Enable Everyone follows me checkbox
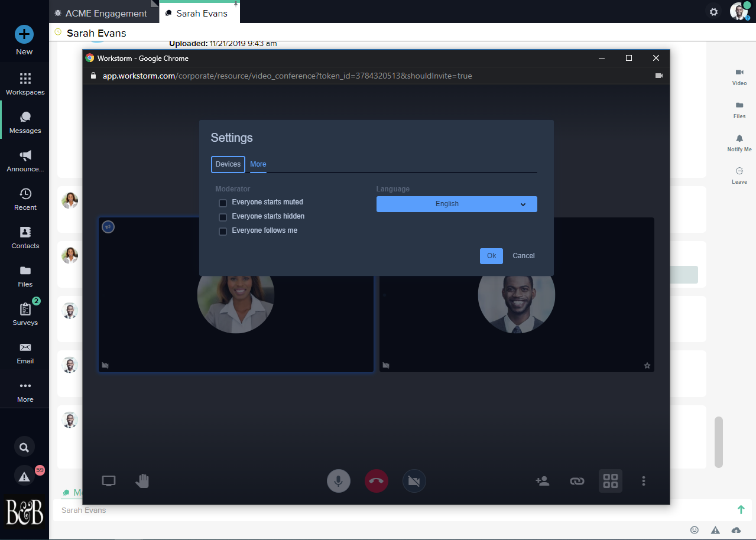Screen dimensions: 756x540 click(223, 231)
